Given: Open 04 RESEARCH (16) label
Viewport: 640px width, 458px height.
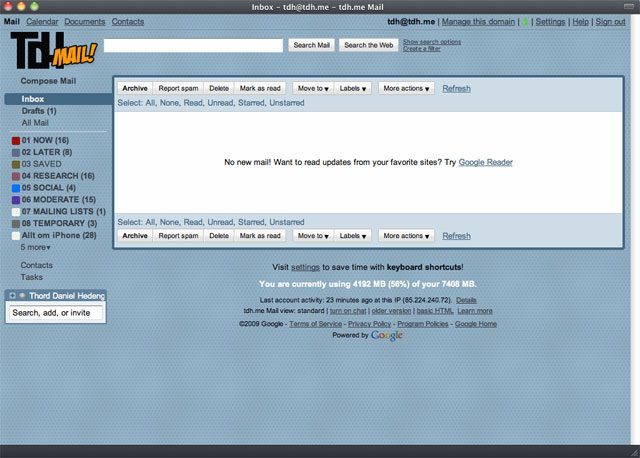Looking at the screenshot, I should pyautogui.click(x=58, y=176).
